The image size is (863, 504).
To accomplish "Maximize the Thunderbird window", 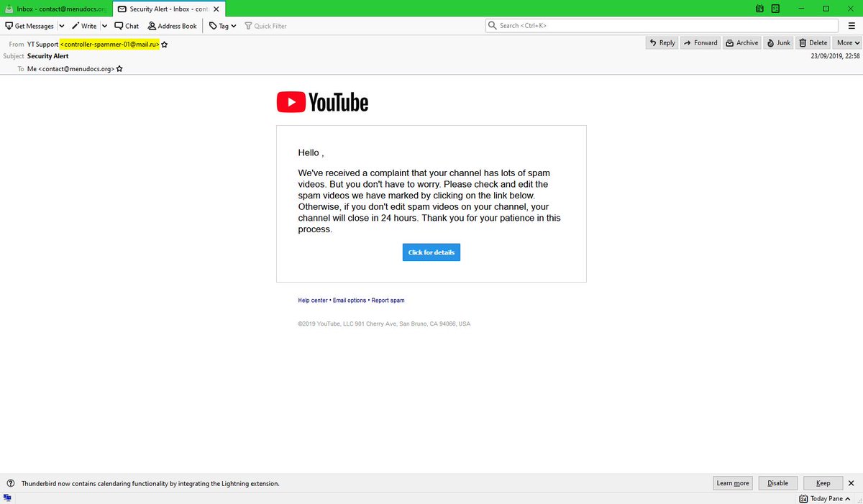I will pyautogui.click(x=826, y=9).
